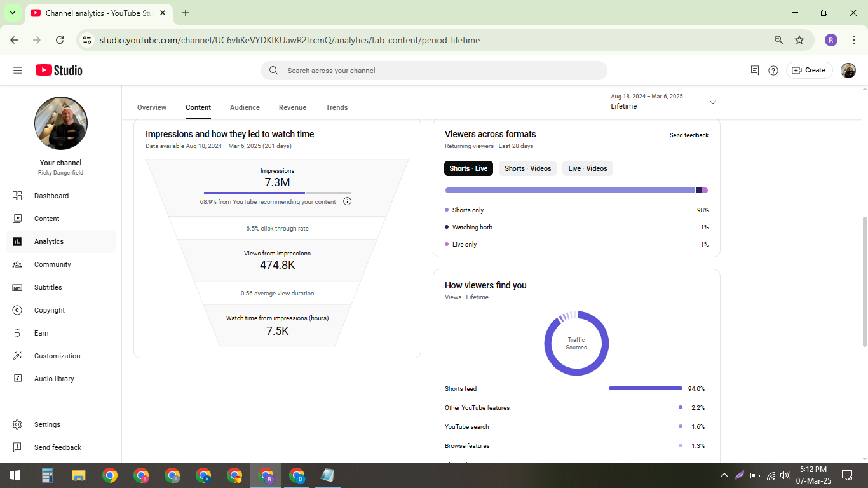Open the Dashboard sidebar icon
The width and height of the screenshot is (868, 488).
17,196
